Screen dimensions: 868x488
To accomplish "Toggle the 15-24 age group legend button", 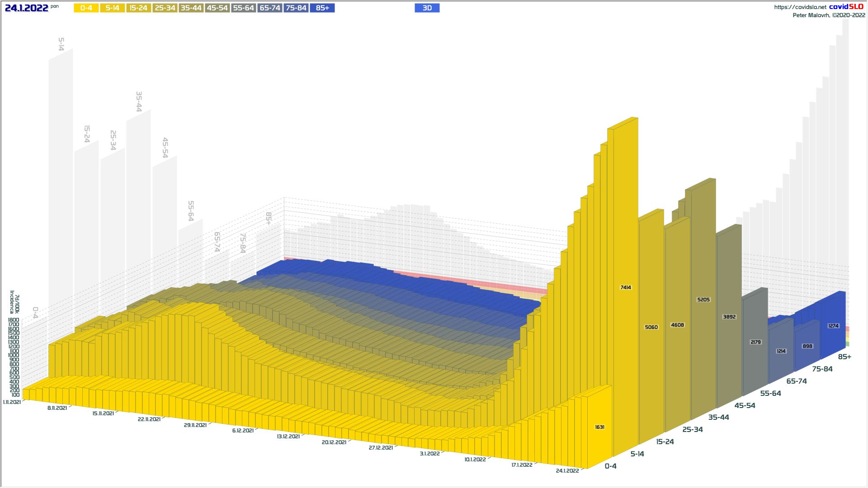I will [139, 8].
